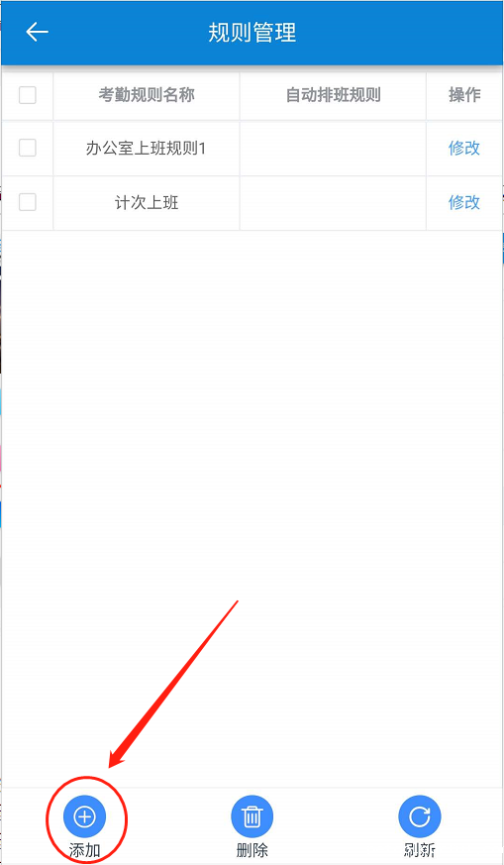
Task: Check the 计次上班 row checkbox
Action: coord(28,202)
